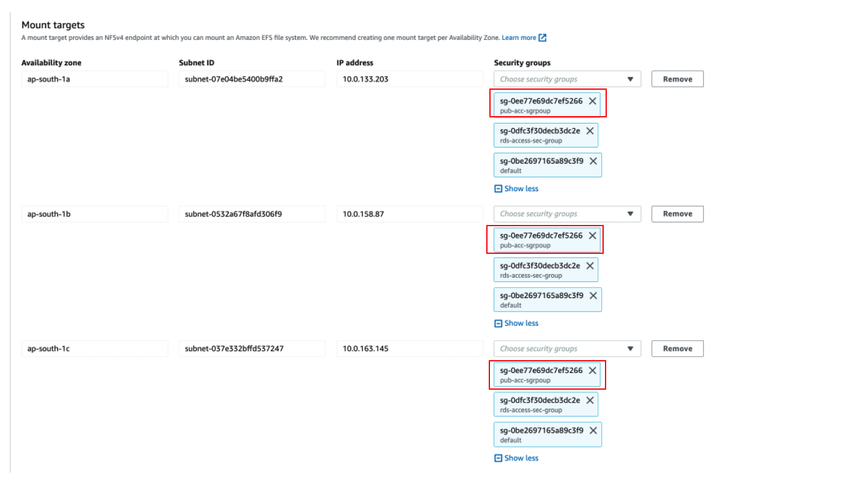Viewport: 857px width, 504px height.
Task: Click the Availability zone column header
Action: (x=51, y=63)
